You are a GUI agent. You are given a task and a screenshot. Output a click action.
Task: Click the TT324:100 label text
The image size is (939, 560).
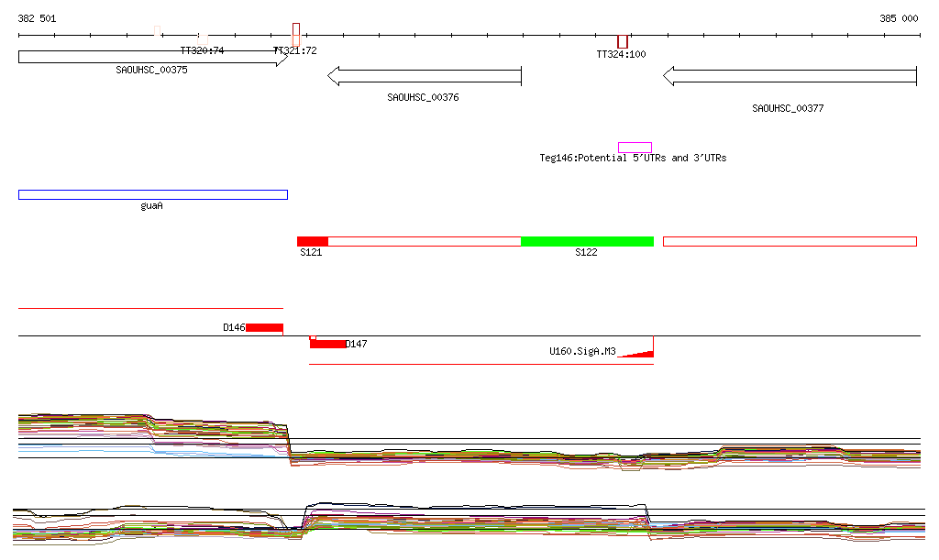coord(621,54)
